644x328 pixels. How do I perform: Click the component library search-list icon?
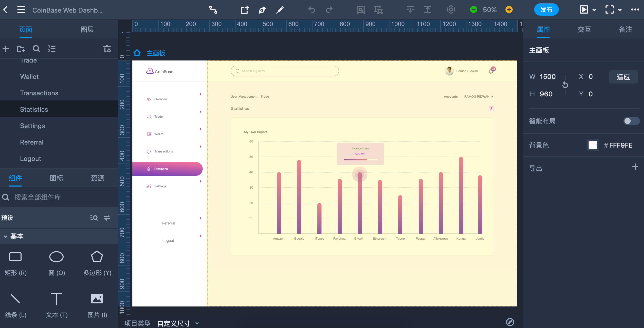[94, 218]
